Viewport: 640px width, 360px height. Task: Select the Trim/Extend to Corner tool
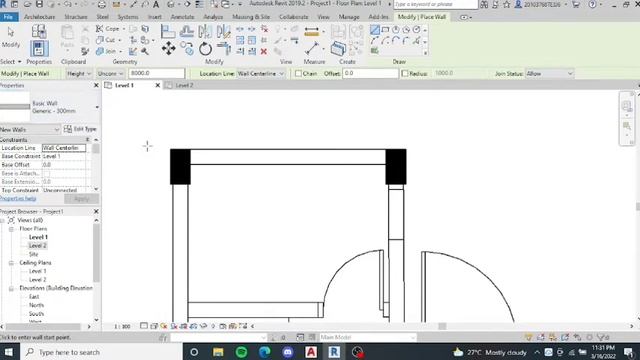coord(224,49)
